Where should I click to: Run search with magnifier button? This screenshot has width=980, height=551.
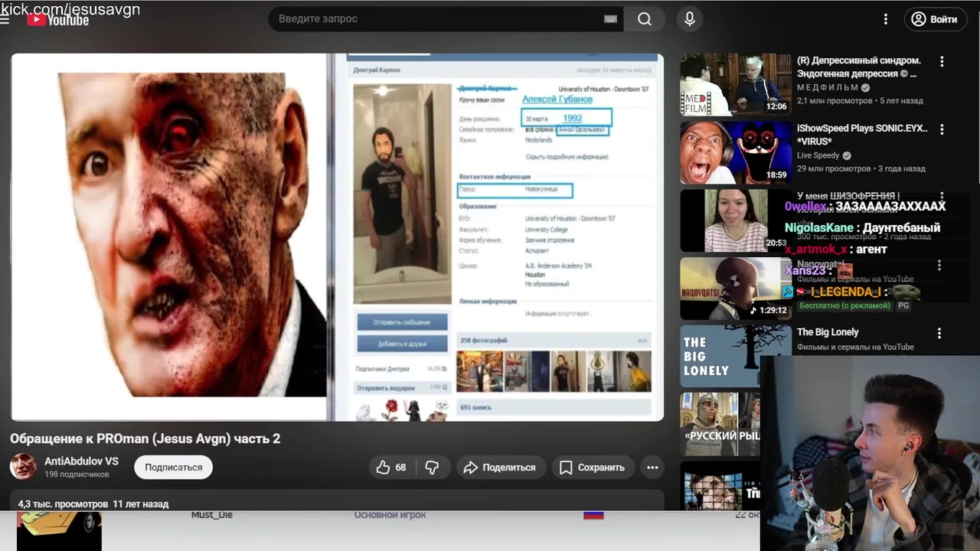coord(645,19)
